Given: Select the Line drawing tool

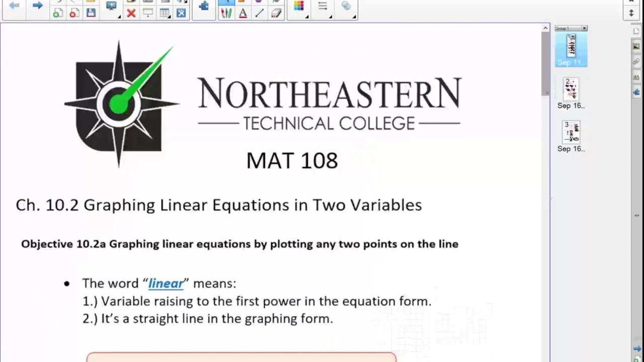Looking at the screenshot, I should click(x=260, y=14).
